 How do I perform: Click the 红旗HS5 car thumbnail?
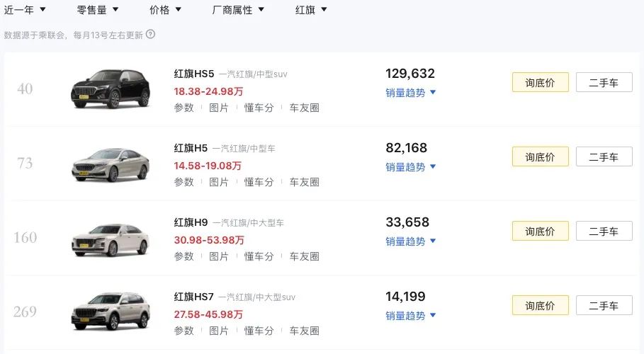click(111, 88)
